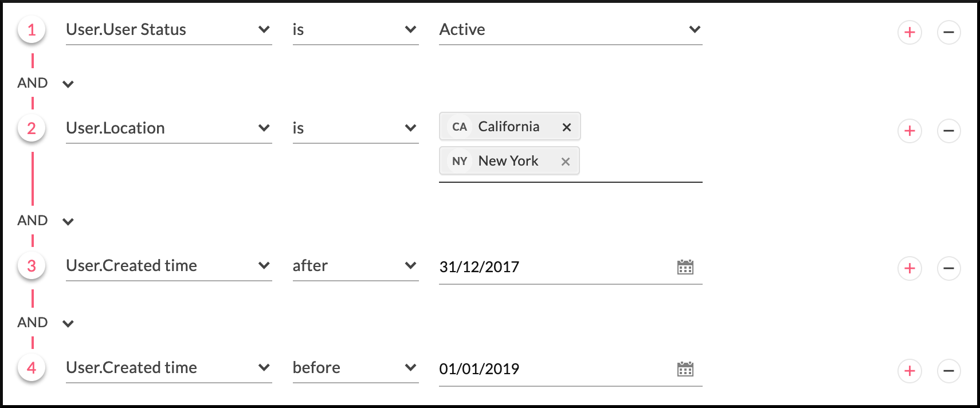Open calendar picker for the 31/12/2017 date

click(x=685, y=267)
